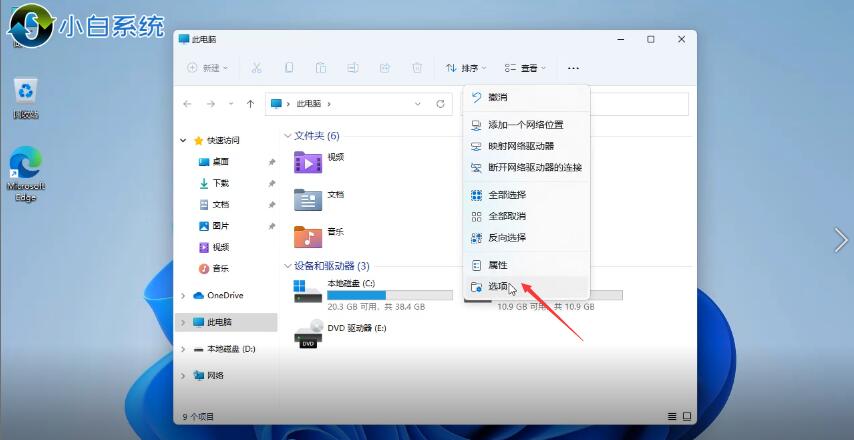
Task: Open the 排序 sort dropdown
Action: coord(465,68)
